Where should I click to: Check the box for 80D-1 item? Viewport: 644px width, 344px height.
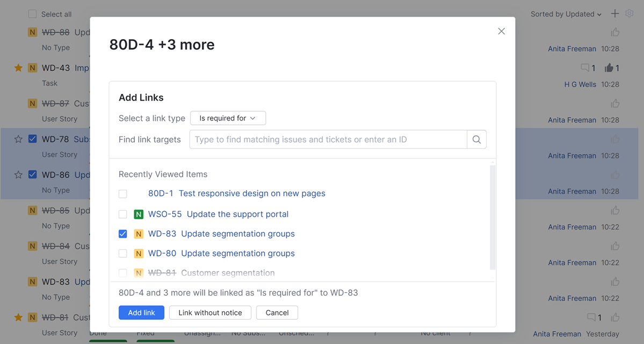(123, 193)
